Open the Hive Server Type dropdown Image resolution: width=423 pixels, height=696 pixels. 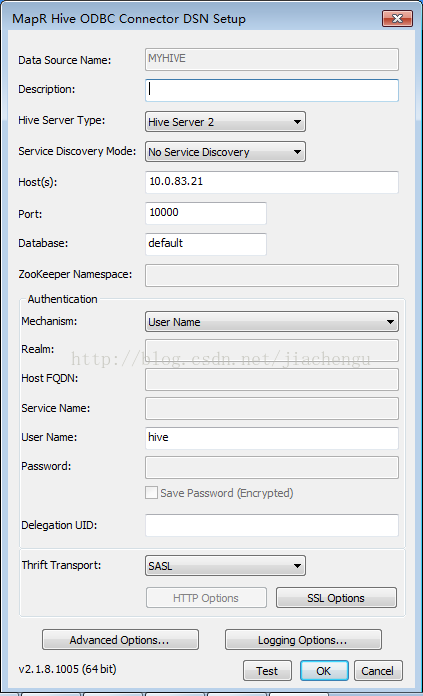tap(225, 122)
